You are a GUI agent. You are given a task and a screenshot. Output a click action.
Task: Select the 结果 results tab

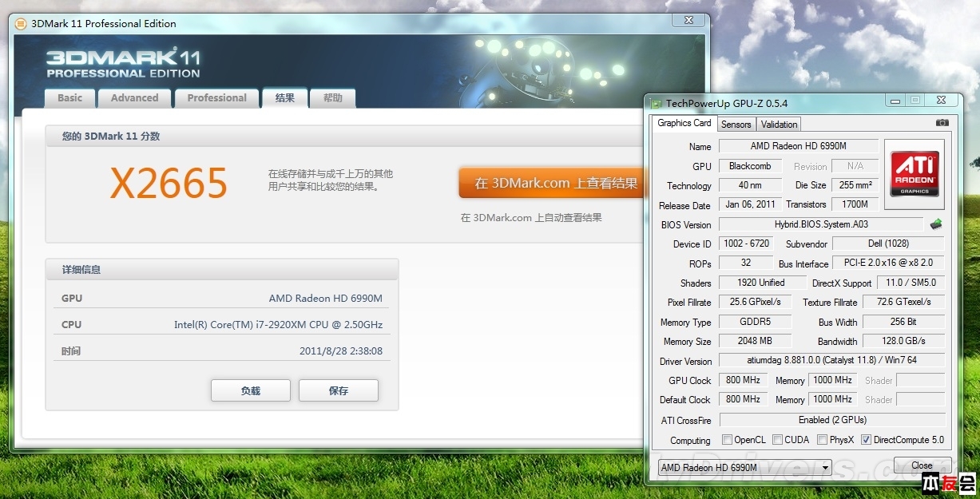[285, 97]
